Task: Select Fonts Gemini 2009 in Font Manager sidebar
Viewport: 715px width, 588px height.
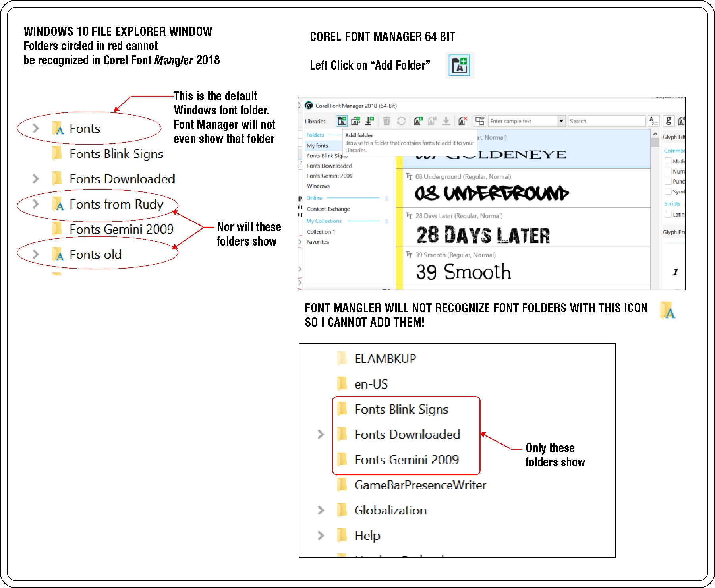Action: [x=329, y=176]
